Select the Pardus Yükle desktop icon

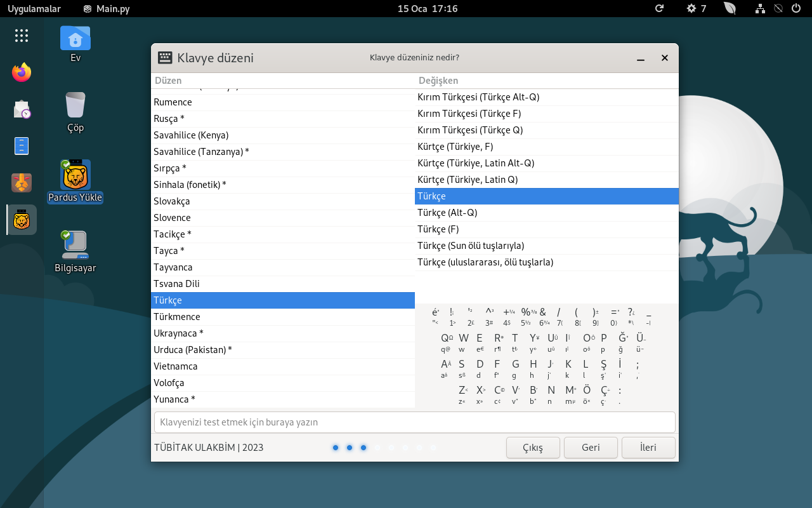[x=75, y=181]
